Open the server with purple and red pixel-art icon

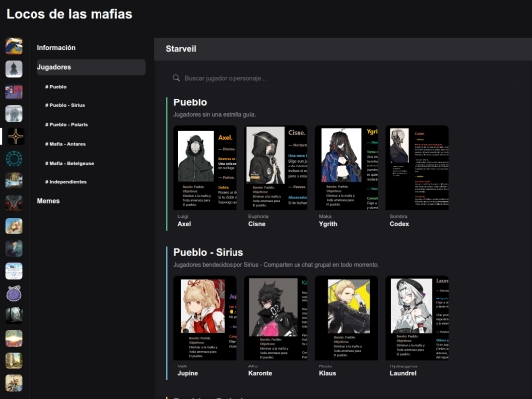pyautogui.click(x=14, y=92)
